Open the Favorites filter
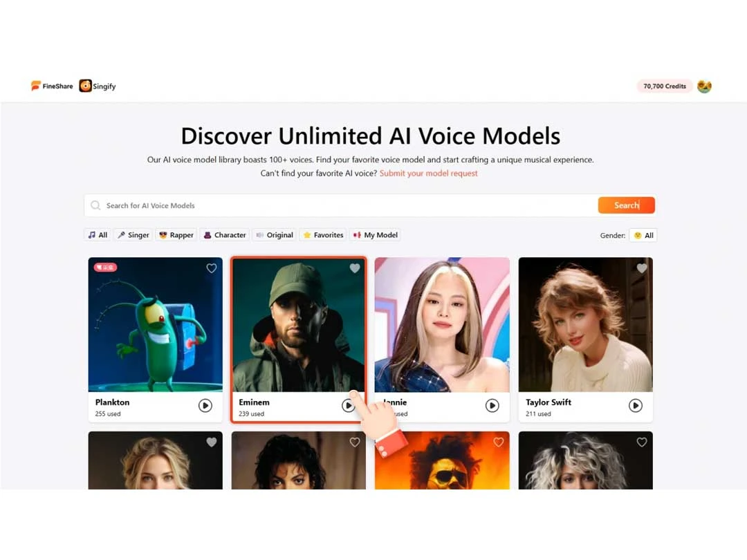 click(323, 235)
